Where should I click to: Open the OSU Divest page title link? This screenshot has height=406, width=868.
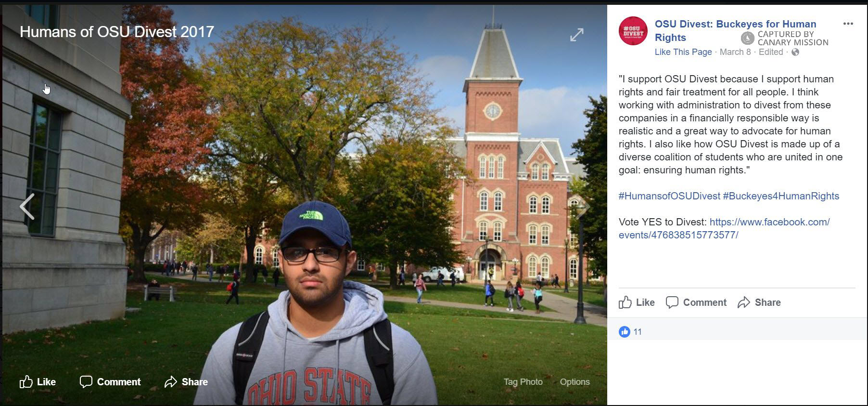tap(735, 24)
